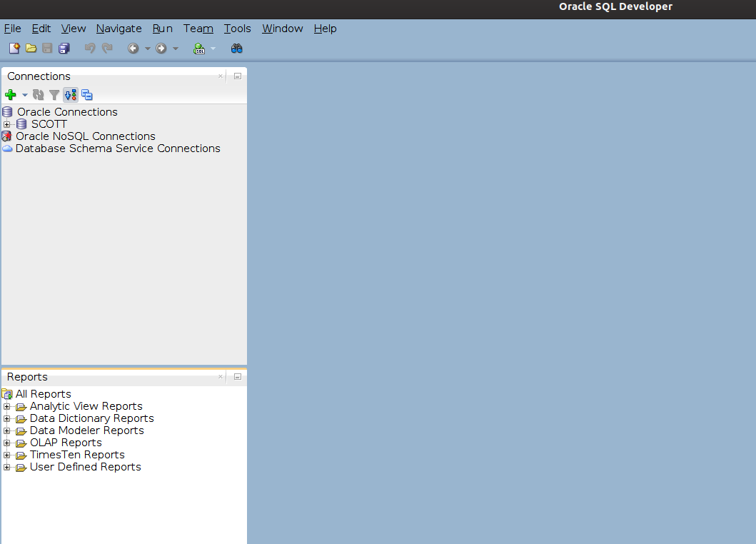Open the Run menu
This screenshot has width=756, height=544.
[163, 29]
